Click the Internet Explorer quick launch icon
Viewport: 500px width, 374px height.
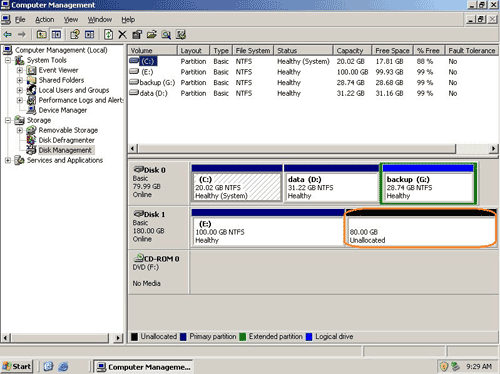click(63, 367)
